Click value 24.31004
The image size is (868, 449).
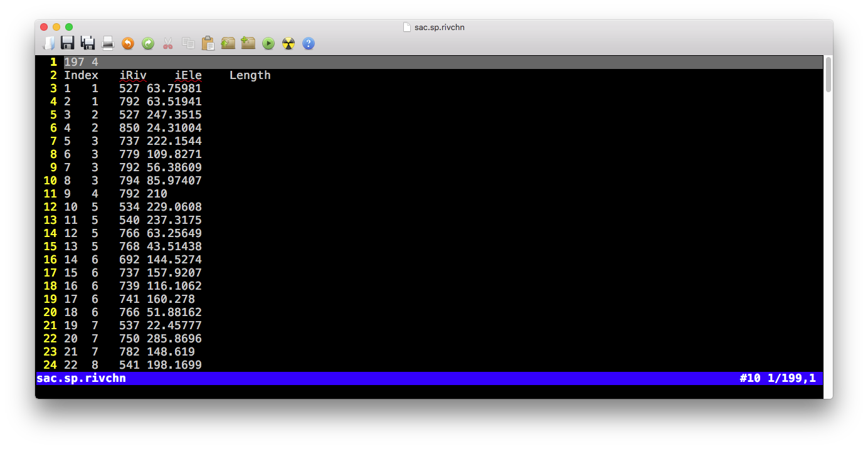click(x=174, y=128)
